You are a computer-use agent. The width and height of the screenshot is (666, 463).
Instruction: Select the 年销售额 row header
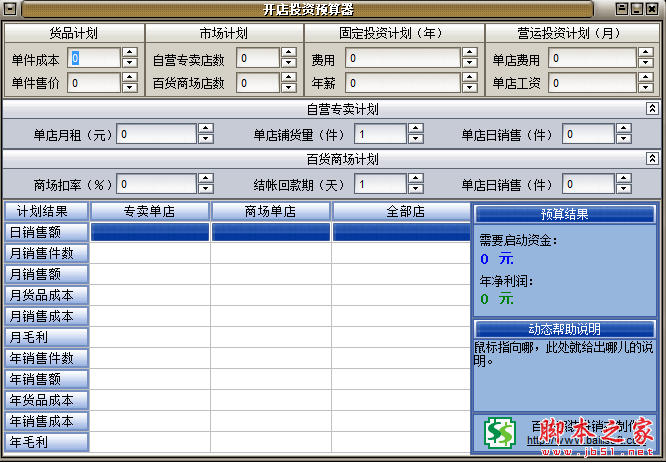[46, 379]
